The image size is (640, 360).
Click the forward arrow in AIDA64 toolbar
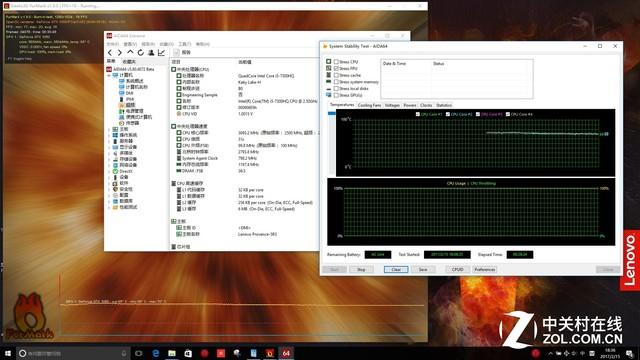(120, 53)
